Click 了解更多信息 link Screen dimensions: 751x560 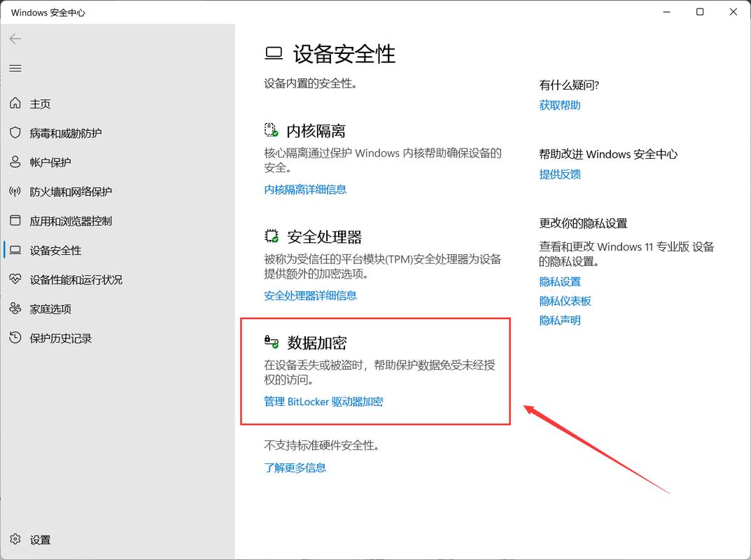coord(295,467)
